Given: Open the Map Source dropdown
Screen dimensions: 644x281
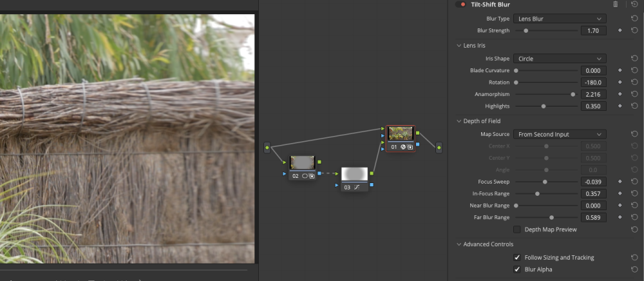Looking at the screenshot, I should [559, 134].
